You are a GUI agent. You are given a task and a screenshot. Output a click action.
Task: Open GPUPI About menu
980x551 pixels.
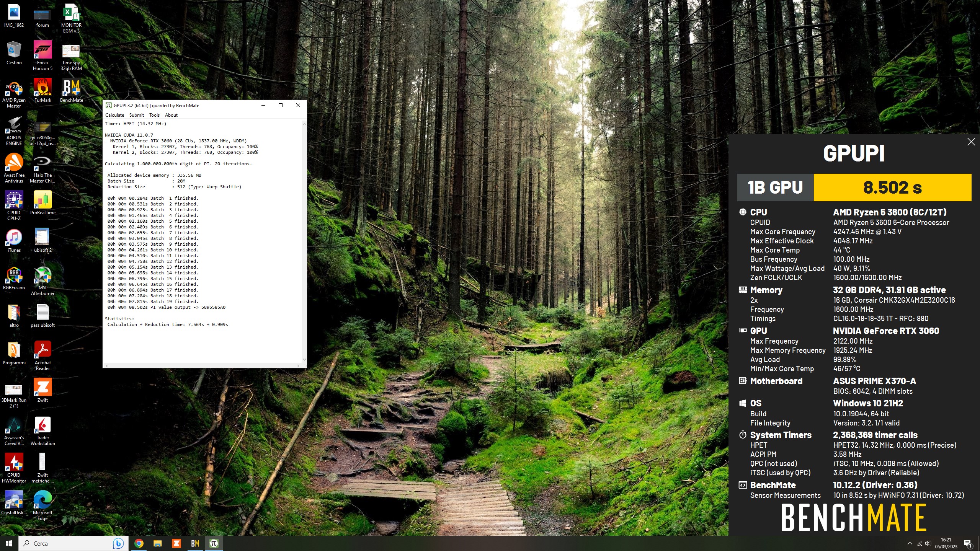171,115
